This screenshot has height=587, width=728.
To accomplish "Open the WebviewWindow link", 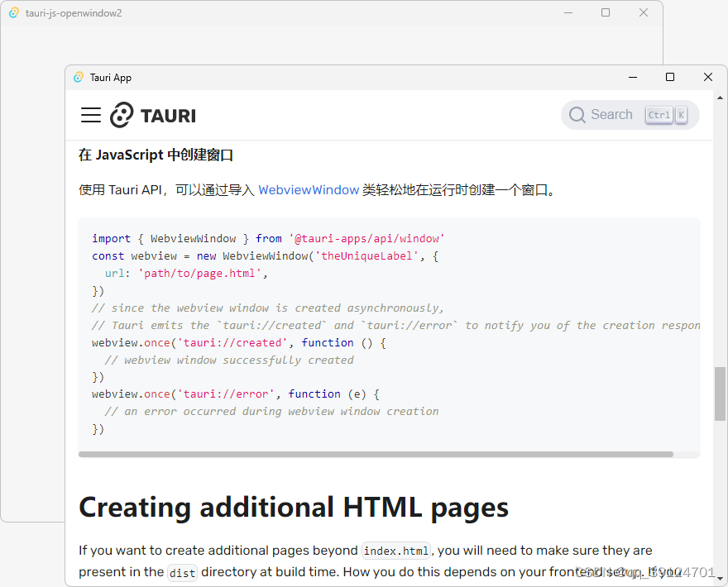I will pos(309,189).
